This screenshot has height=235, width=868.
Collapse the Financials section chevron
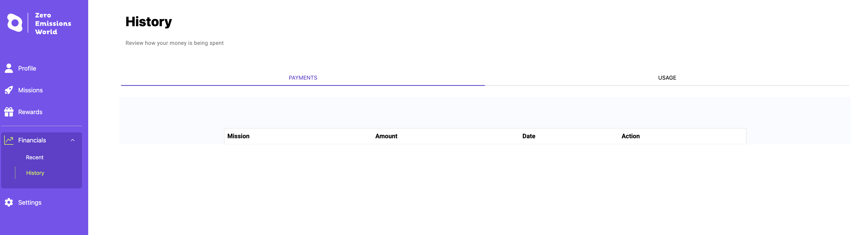click(72, 140)
